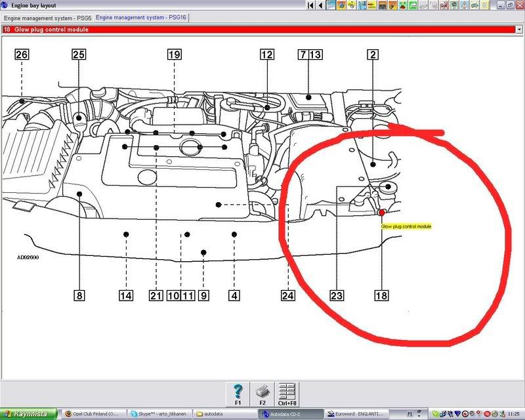Click the first-page navigation arrow
The width and height of the screenshot is (525, 420).
311,6
